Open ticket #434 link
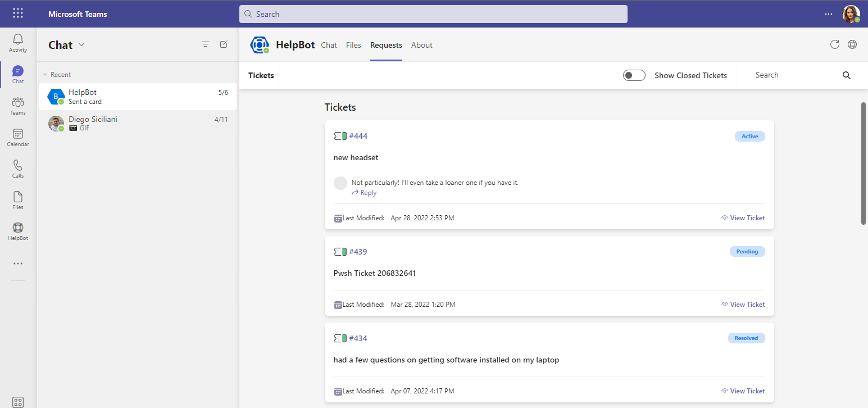 point(358,338)
